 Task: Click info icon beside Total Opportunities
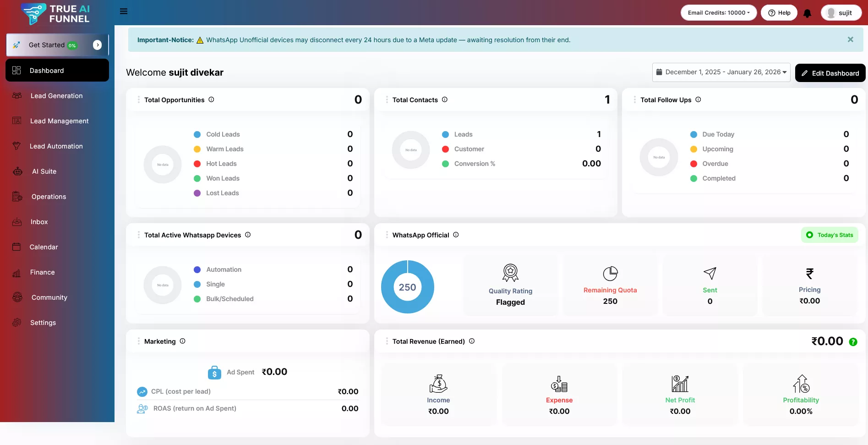coord(211,99)
